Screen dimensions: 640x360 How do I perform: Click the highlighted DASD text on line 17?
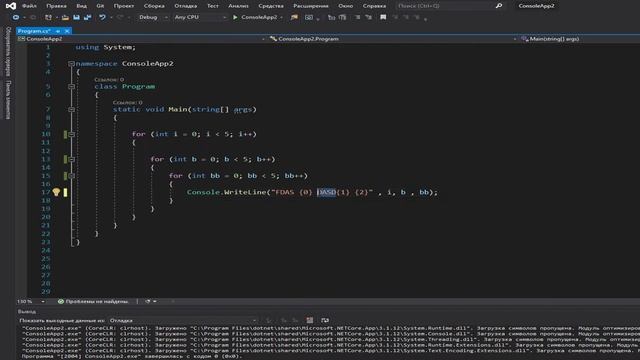(327, 192)
